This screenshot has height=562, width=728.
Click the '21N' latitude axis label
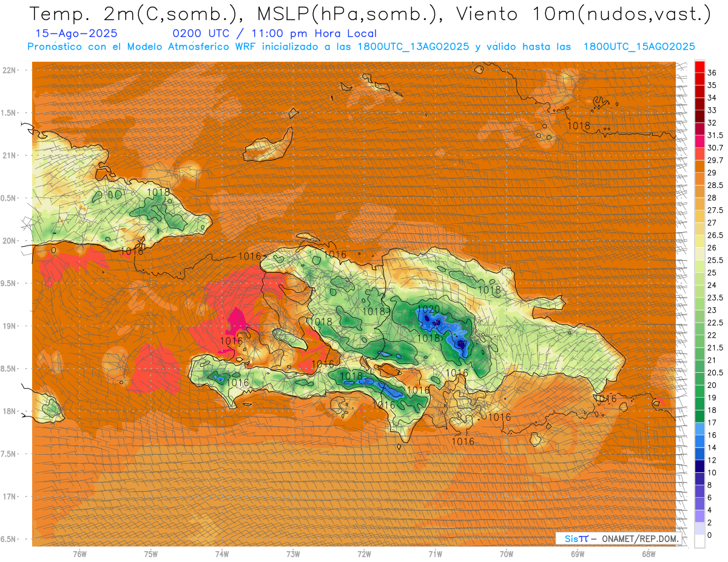coord(9,156)
